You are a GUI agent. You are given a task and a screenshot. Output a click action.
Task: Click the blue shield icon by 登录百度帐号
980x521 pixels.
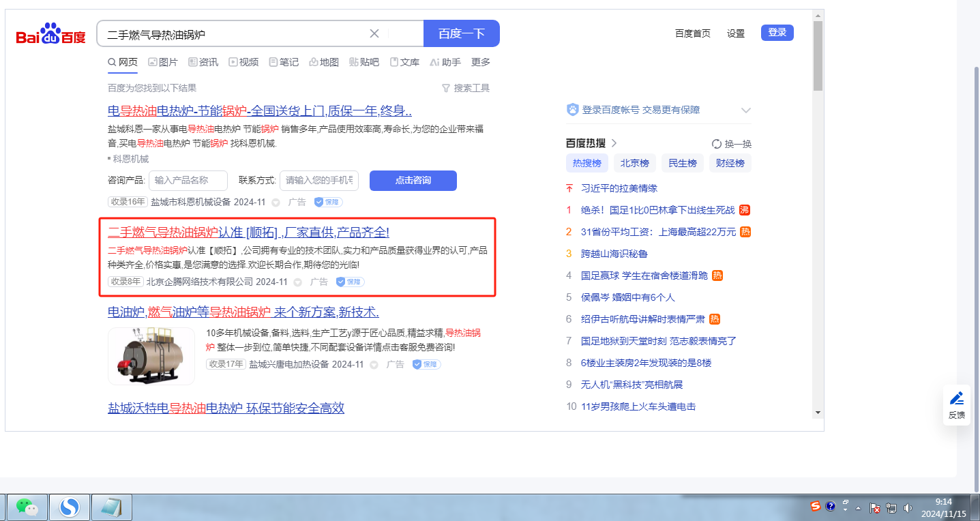tap(573, 110)
